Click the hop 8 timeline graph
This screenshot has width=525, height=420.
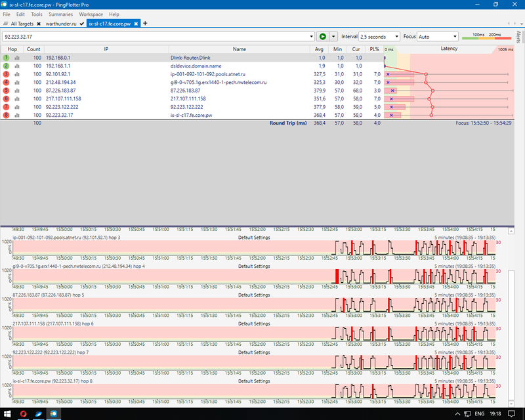254,392
